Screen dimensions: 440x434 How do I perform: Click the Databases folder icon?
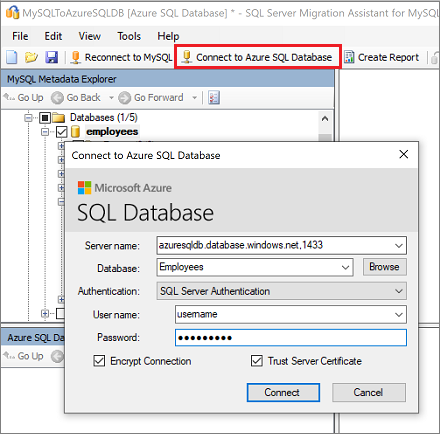pos(59,118)
